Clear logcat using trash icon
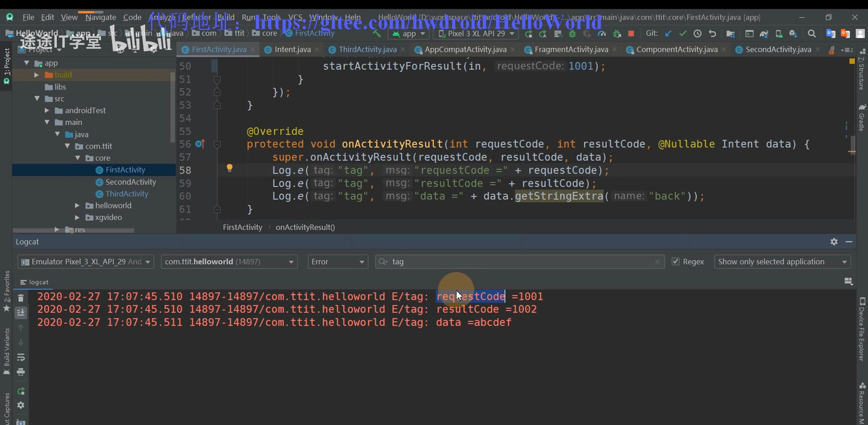The image size is (868, 425). pos(21,297)
